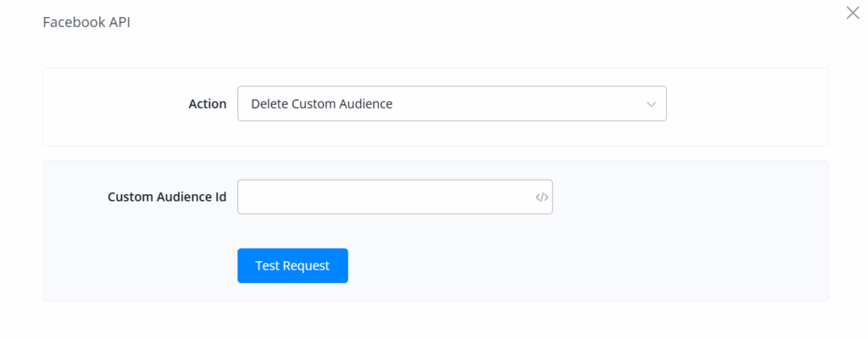Expand the Action dropdown chevron arrow

(651, 104)
